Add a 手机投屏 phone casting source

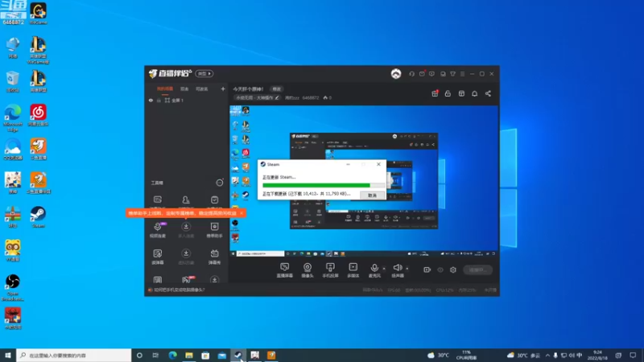point(330,270)
